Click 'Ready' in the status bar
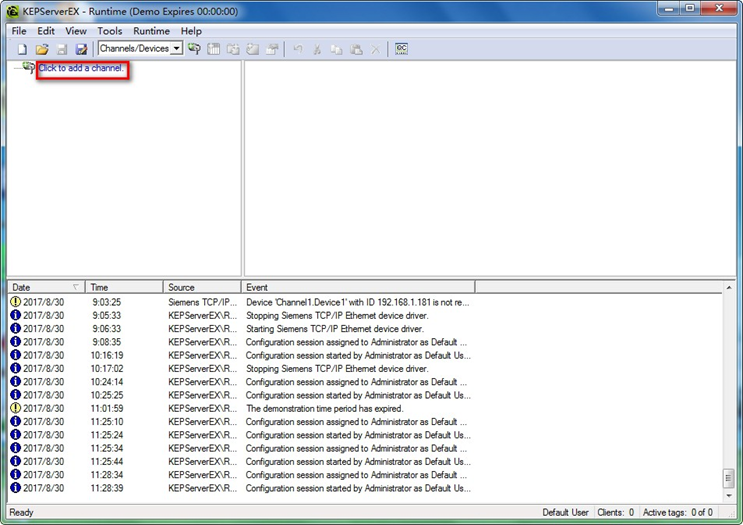743x525 pixels. (x=21, y=512)
